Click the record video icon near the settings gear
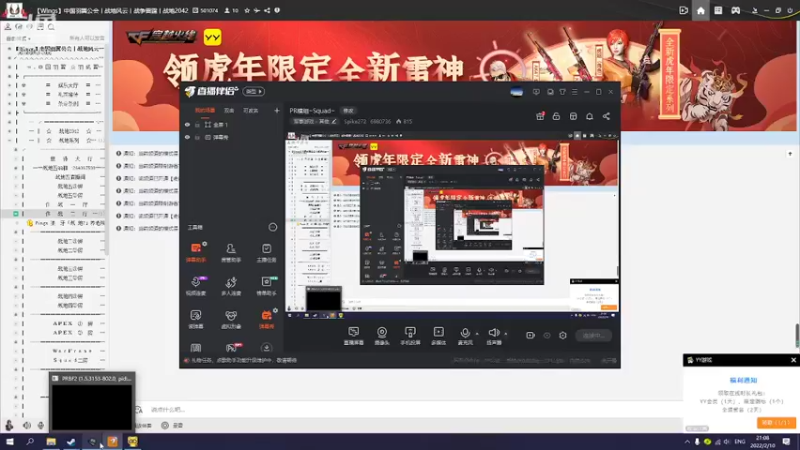The width and height of the screenshot is (800, 450). click(530, 335)
